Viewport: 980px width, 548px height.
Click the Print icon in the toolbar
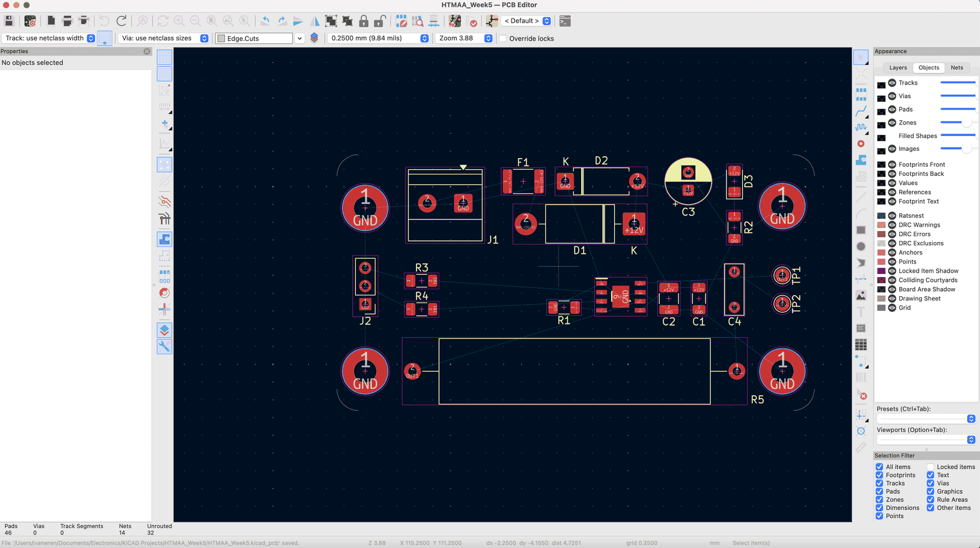pyautogui.click(x=67, y=21)
